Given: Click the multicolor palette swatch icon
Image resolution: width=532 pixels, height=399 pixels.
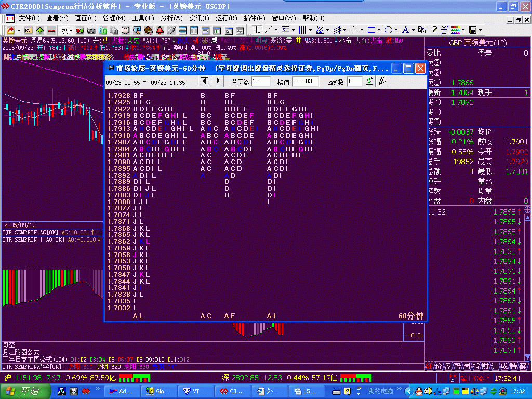Looking at the screenshot, I should [455, 30].
